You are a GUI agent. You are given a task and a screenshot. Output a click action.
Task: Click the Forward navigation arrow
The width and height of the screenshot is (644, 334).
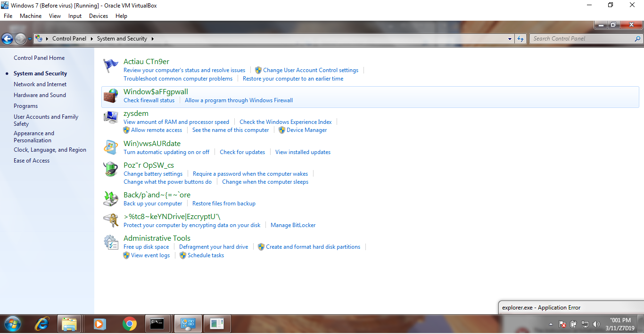20,39
